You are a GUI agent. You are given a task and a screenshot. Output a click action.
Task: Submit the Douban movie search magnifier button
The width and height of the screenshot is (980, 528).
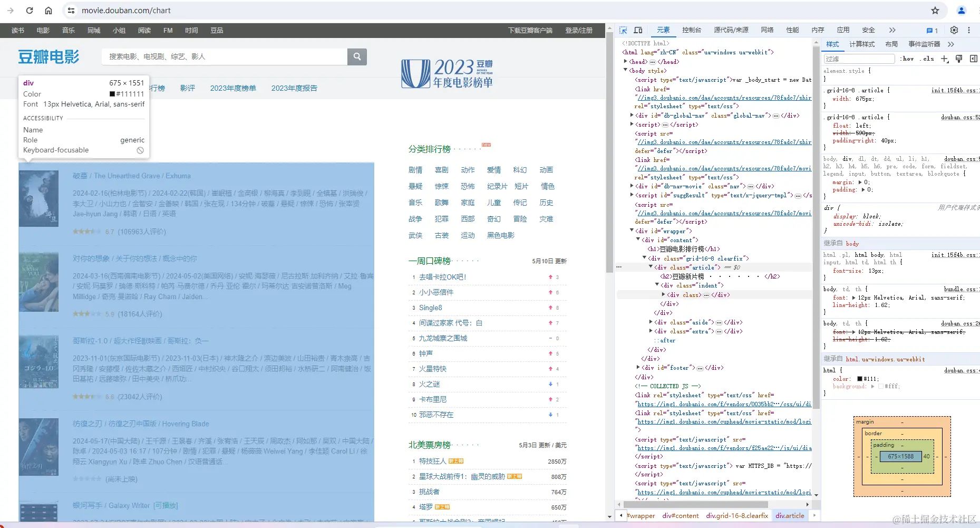[x=357, y=56]
